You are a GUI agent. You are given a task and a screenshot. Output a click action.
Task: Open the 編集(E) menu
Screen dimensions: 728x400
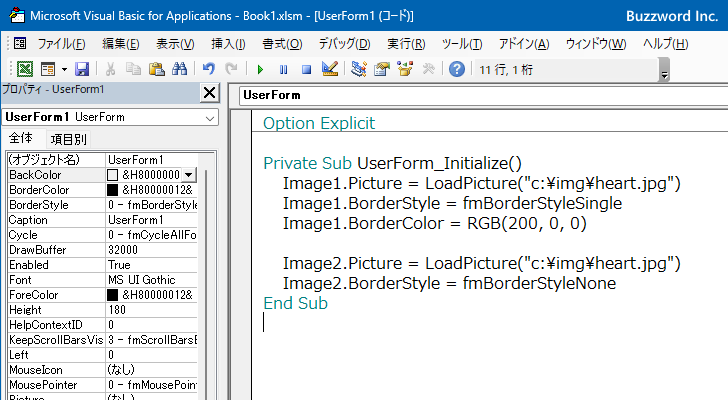click(121, 44)
